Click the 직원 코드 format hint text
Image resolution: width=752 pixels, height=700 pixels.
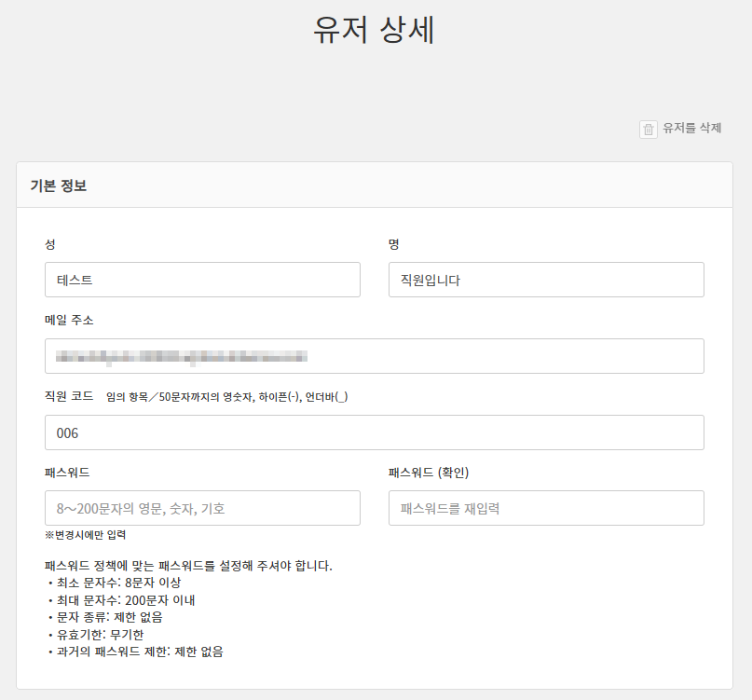pyautogui.click(x=226, y=397)
